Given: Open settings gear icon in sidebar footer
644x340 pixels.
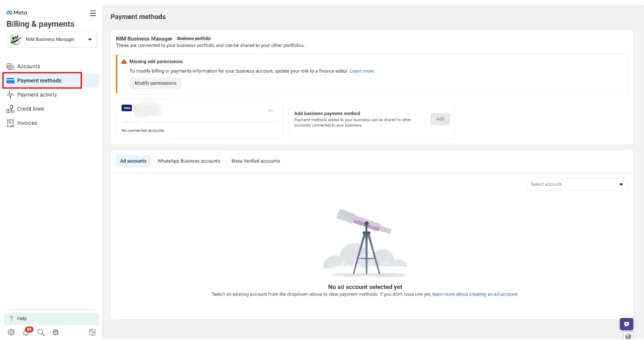Looking at the screenshot, I should pyautogui.click(x=11, y=332).
